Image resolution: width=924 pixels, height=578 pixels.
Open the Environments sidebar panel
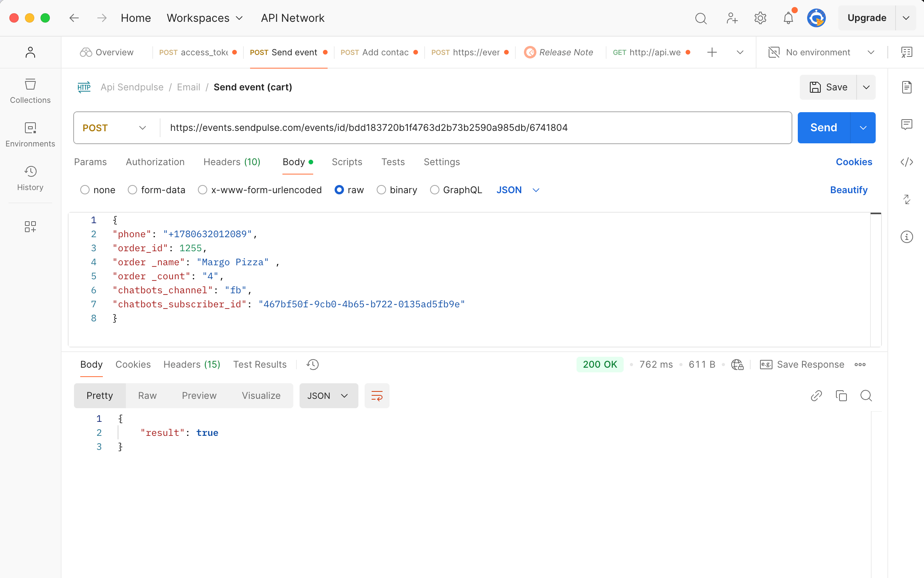pos(30,135)
